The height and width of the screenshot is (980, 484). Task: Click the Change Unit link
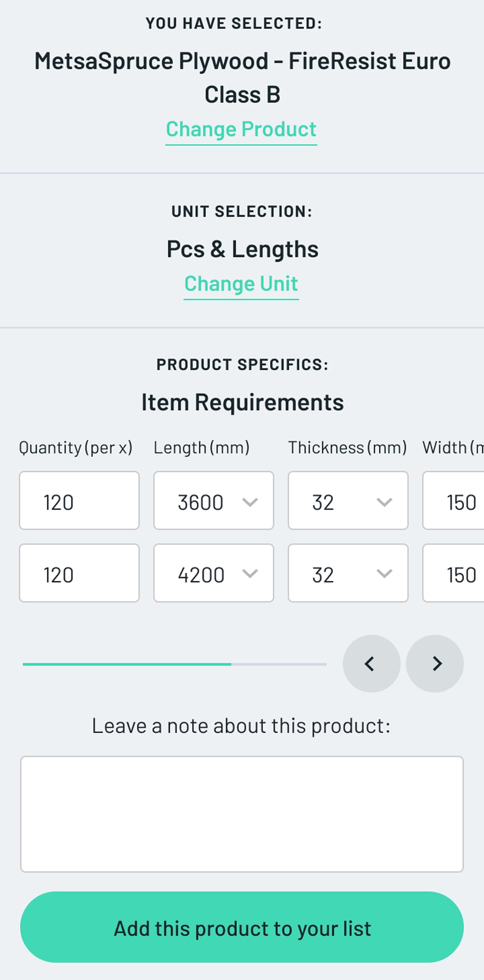[x=241, y=284]
